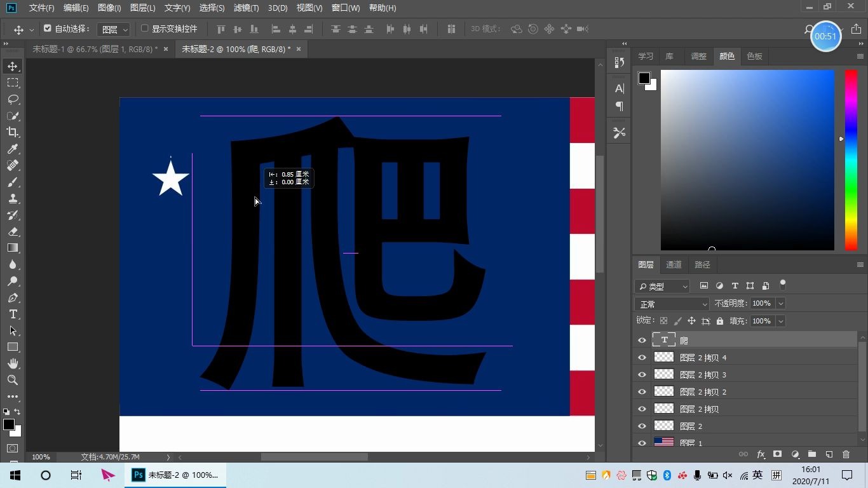Image resolution: width=868 pixels, height=488 pixels.
Task: Select the Hand tool
Action: (13, 363)
